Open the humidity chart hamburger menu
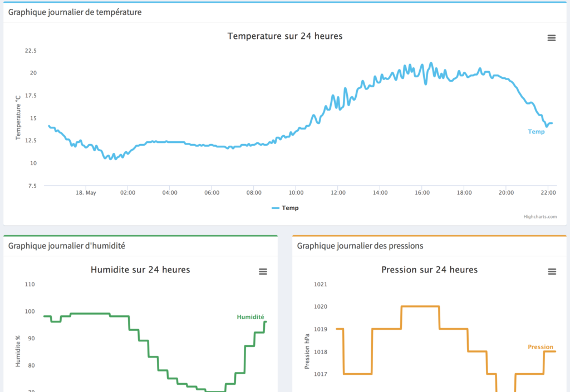570x392 pixels. [x=263, y=271]
